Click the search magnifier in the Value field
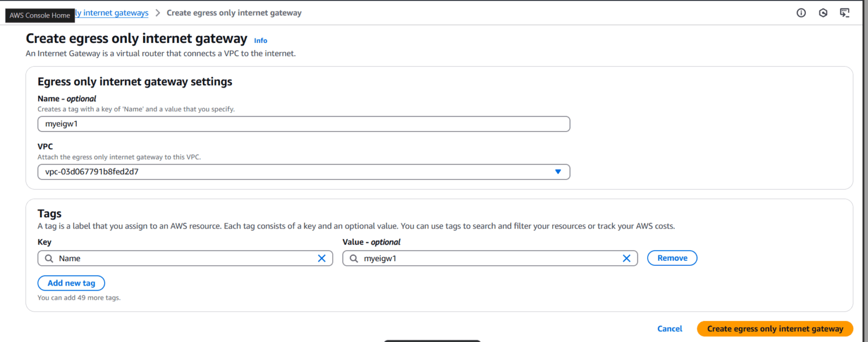This screenshot has width=868, height=342. [354, 258]
